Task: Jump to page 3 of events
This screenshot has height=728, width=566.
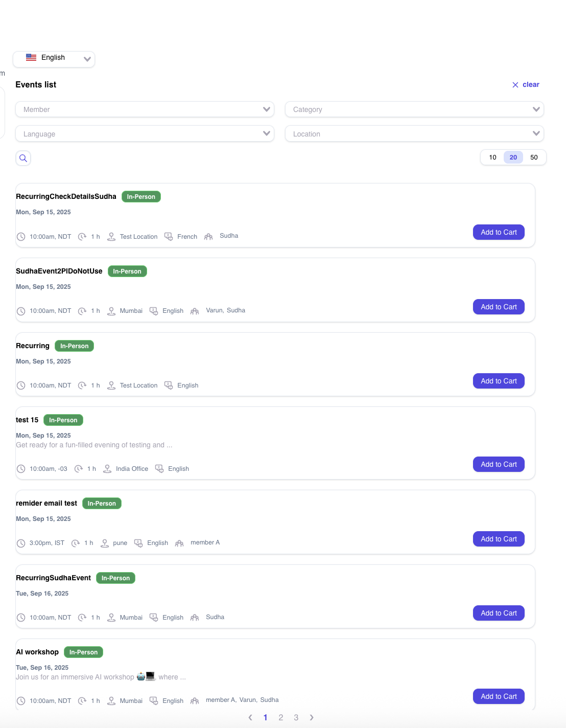Action: (x=296, y=718)
